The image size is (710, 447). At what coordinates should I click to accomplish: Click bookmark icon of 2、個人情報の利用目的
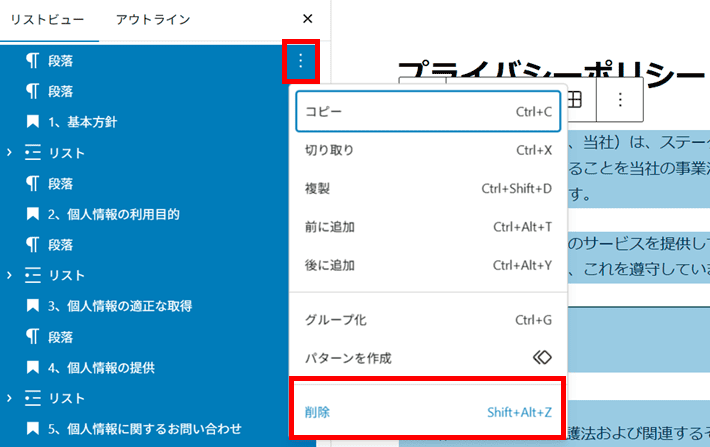(32, 215)
